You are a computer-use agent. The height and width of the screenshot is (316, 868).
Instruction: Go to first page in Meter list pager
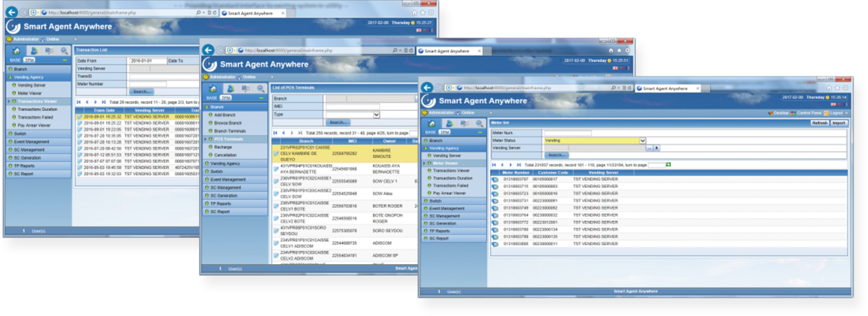point(495,165)
